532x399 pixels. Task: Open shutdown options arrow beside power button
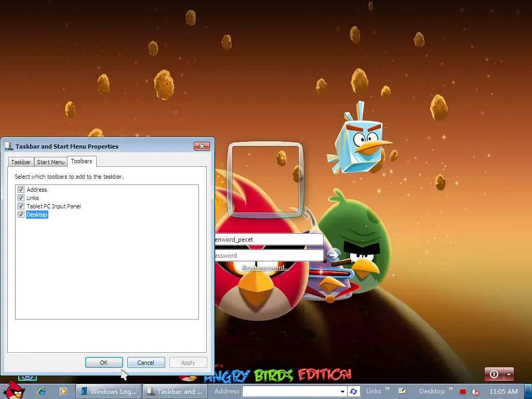pyautogui.click(x=509, y=374)
